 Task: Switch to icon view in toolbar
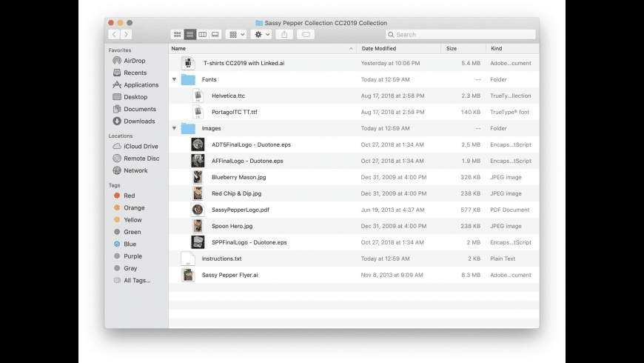[x=178, y=34]
